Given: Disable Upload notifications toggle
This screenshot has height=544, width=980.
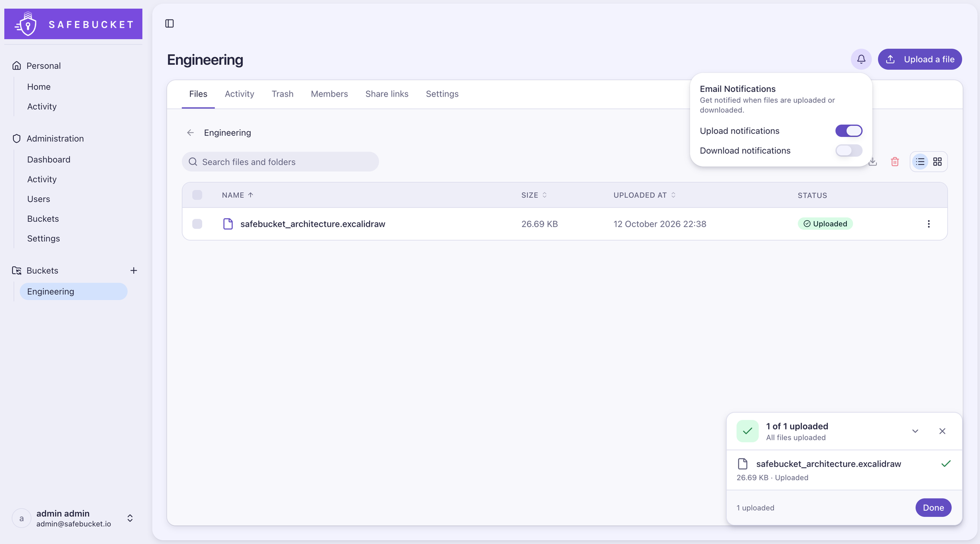Looking at the screenshot, I should (849, 131).
